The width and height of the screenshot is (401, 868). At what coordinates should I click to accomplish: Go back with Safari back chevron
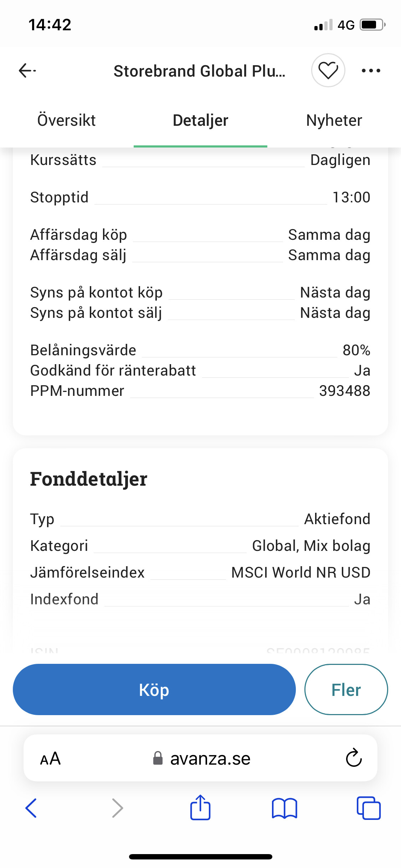click(31, 808)
